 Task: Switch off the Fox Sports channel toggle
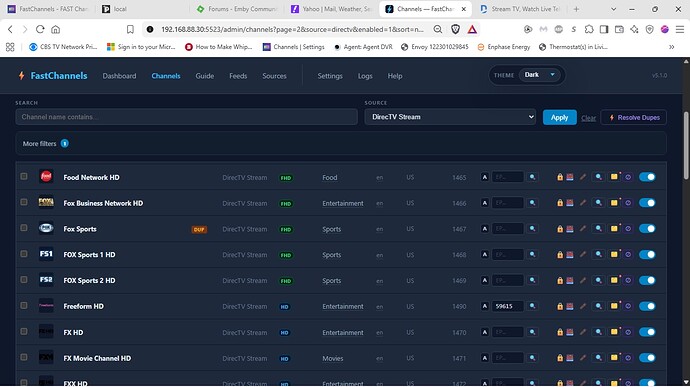[x=647, y=229]
